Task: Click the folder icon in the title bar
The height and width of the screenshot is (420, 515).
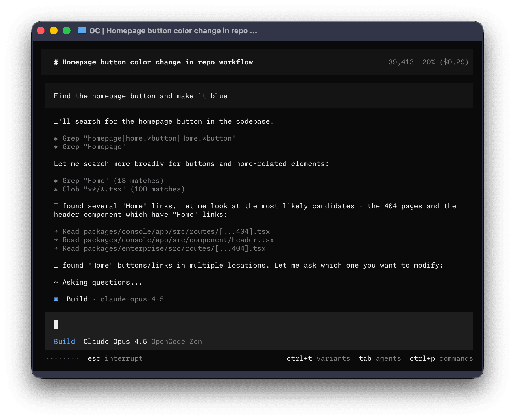Action: point(82,30)
